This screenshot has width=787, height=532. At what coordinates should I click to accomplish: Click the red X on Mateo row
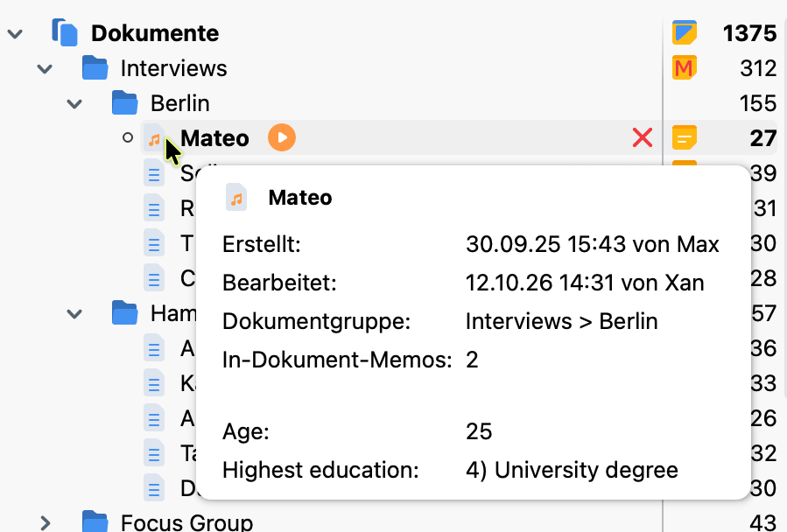(x=643, y=137)
